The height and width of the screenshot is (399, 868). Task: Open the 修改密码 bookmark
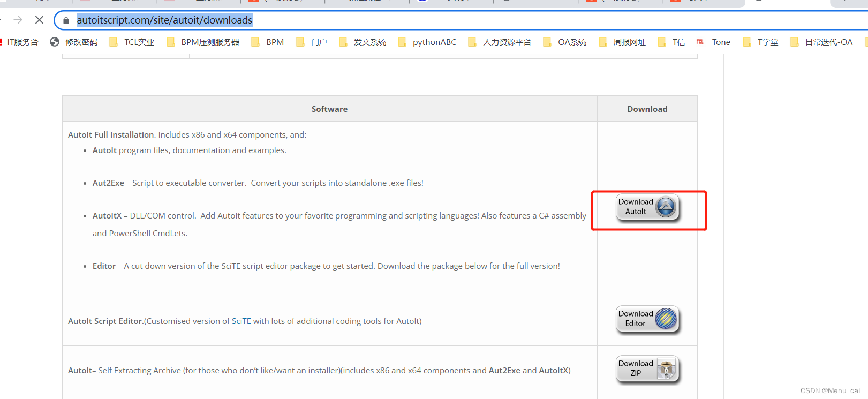pyautogui.click(x=74, y=42)
